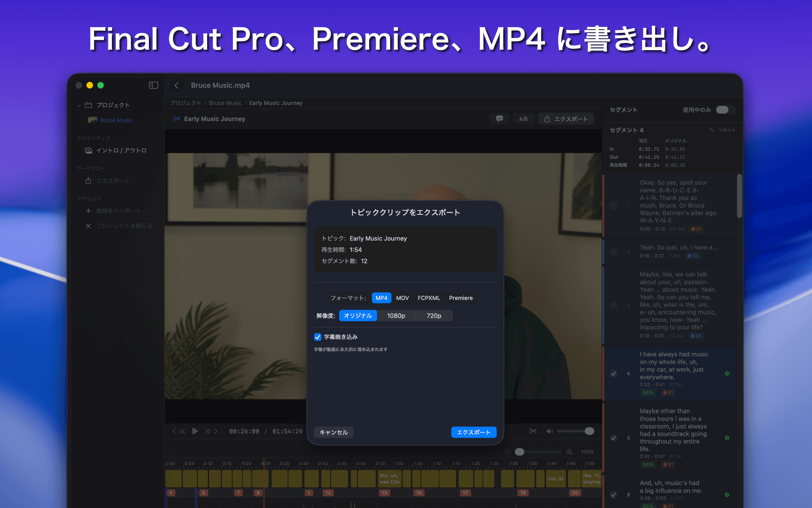
Task: Click the segments list scrollbar
Action: (740, 196)
